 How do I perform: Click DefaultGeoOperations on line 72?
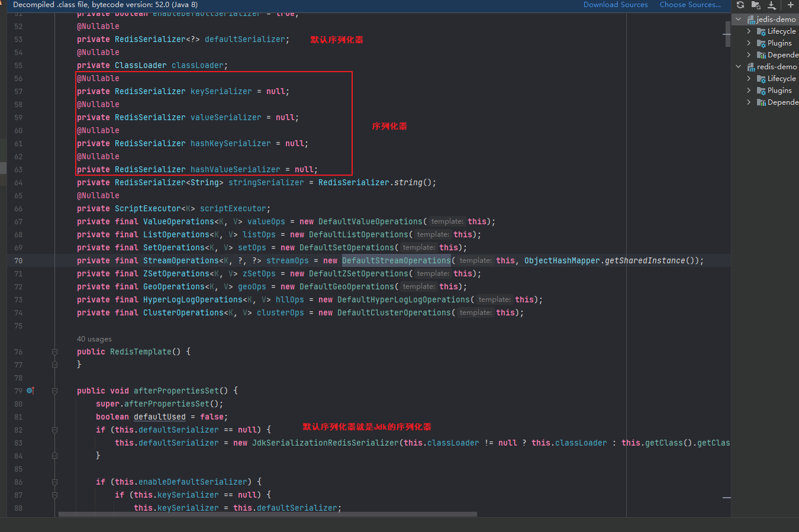pos(347,286)
